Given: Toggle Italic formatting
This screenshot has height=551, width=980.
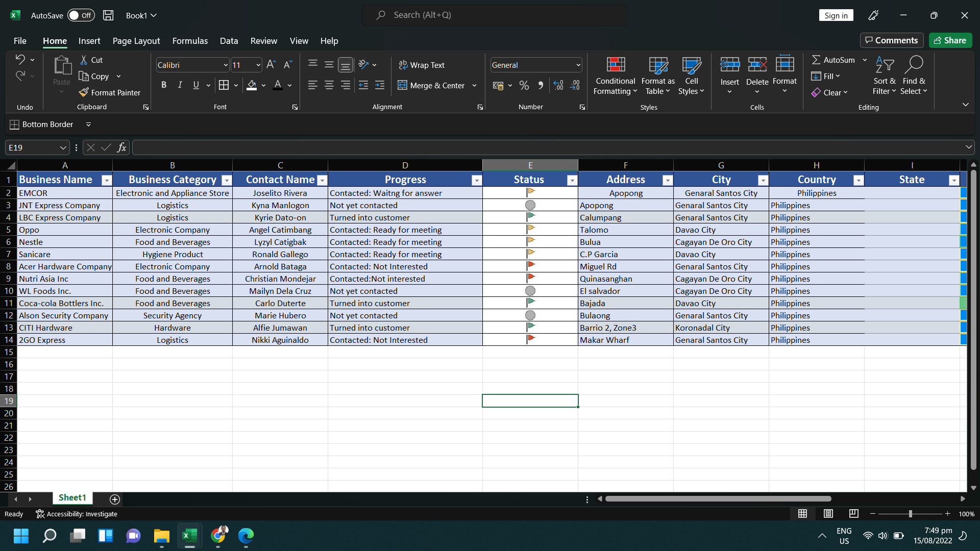Looking at the screenshot, I should point(180,85).
